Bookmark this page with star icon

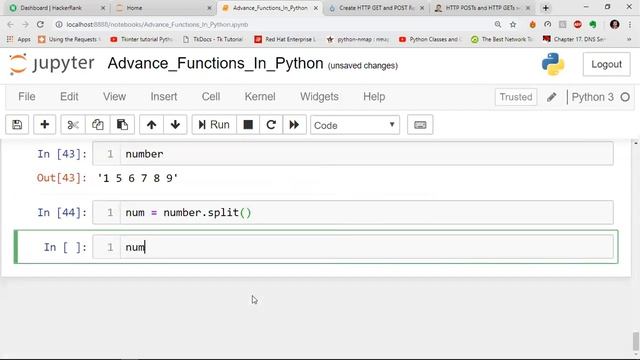pos(513,24)
